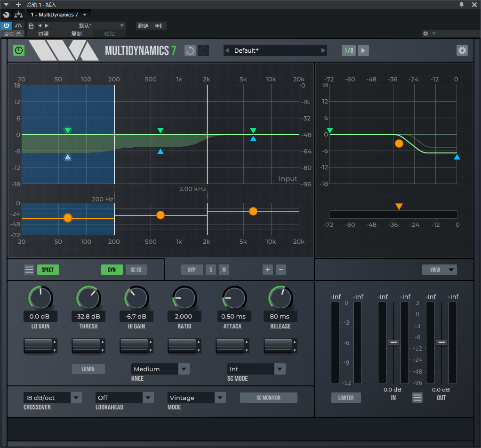The width and height of the screenshot is (481, 448).
Task: Click the 2.00 kHz crossover label
Action: [192, 189]
